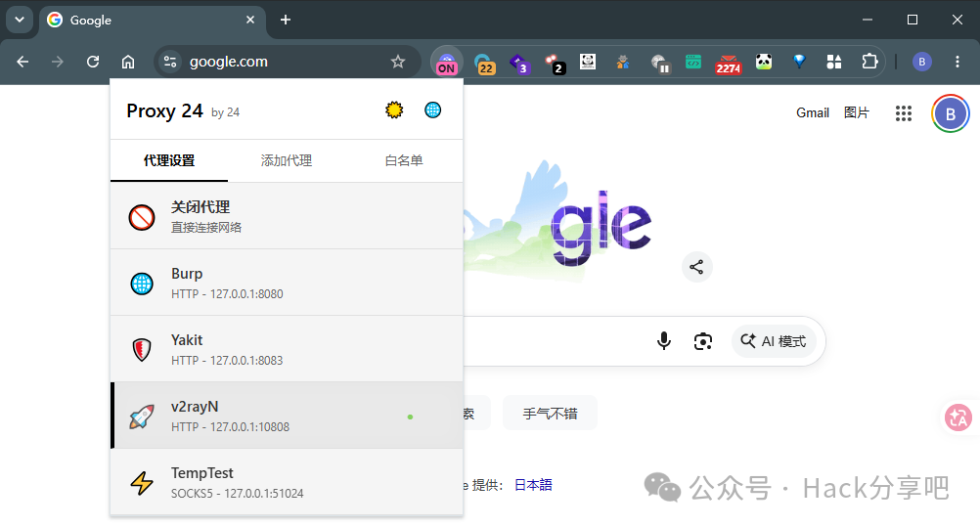Screen dimensions: 980x527
Task: Click the green code window extension icon
Action: click(x=693, y=62)
